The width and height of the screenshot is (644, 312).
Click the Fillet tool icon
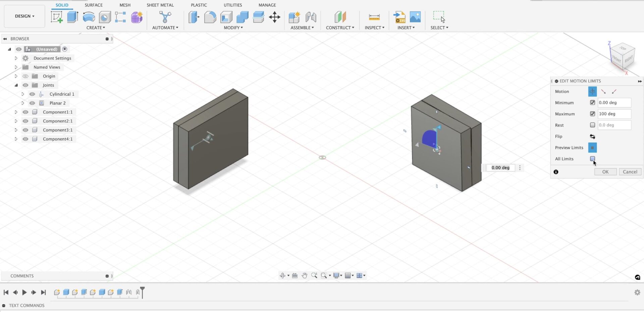click(210, 17)
